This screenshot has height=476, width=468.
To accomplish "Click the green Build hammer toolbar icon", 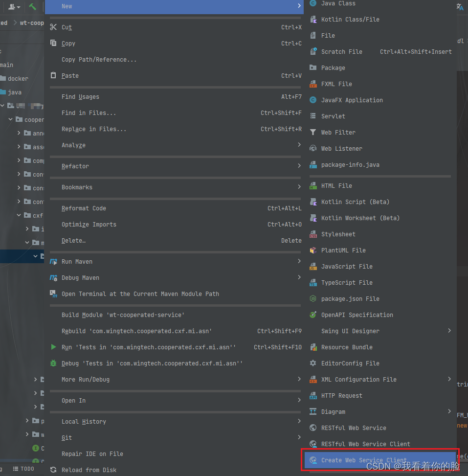I will point(32,7).
